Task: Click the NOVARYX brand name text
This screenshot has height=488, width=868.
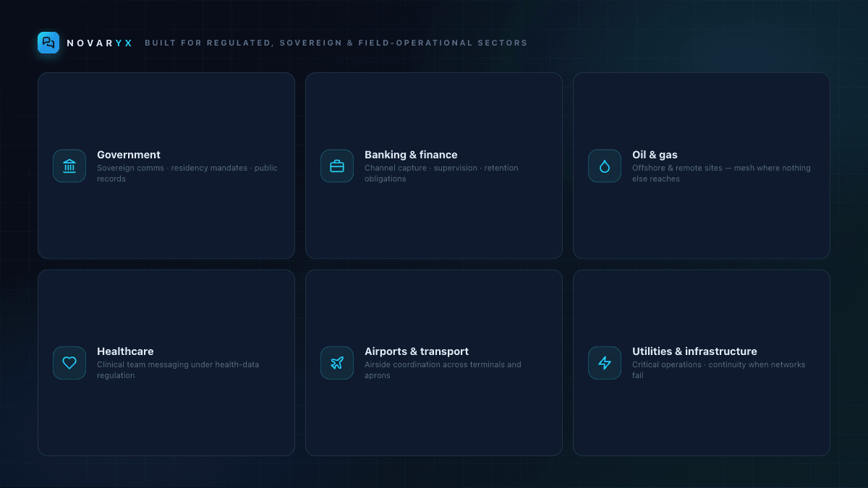Action: tap(100, 43)
